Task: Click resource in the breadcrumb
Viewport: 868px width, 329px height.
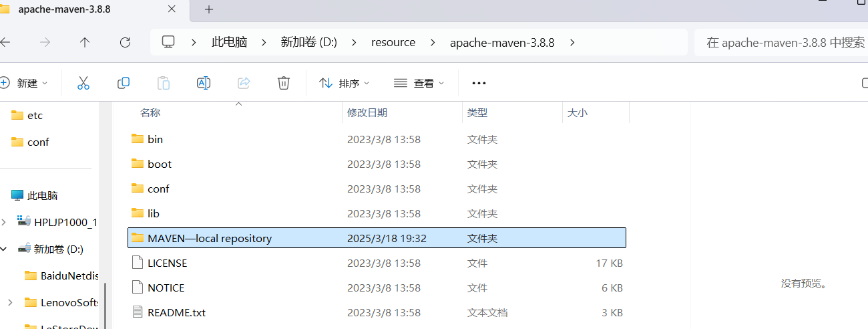Action: click(x=393, y=42)
